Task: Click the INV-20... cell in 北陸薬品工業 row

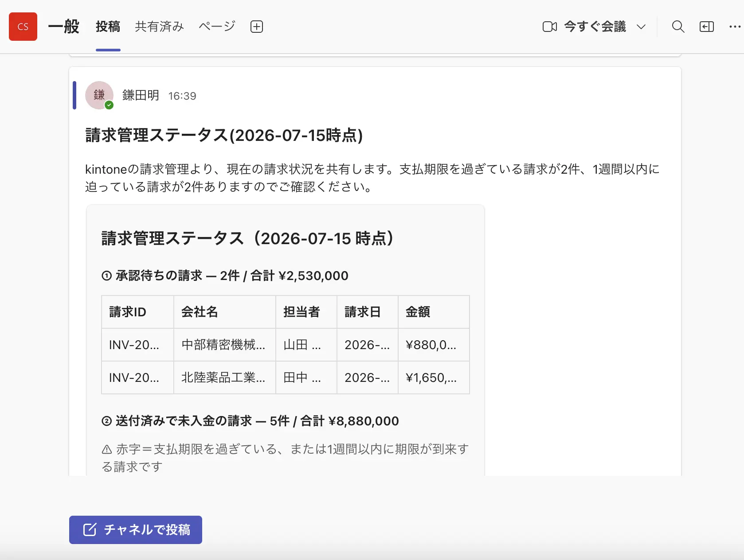Action: pyautogui.click(x=137, y=377)
